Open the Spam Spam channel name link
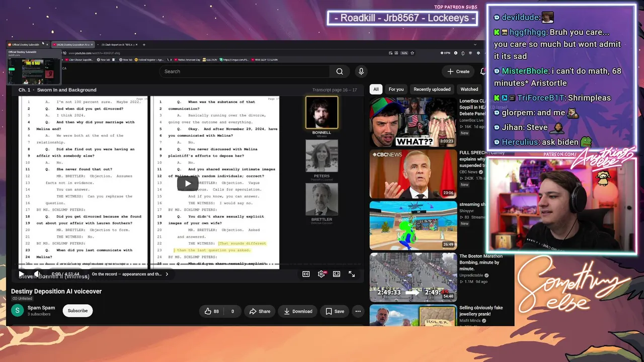644x362 pixels. point(41,308)
